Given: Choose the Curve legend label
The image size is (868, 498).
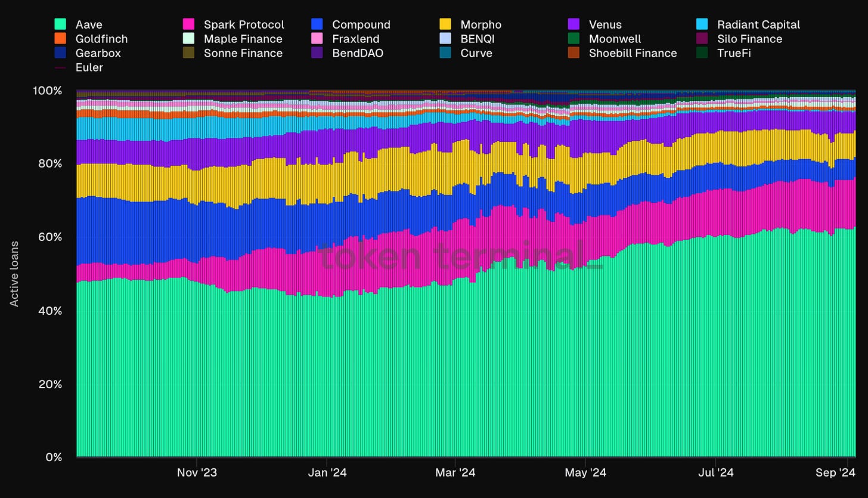Looking at the screenshot, I should point(476,53).
